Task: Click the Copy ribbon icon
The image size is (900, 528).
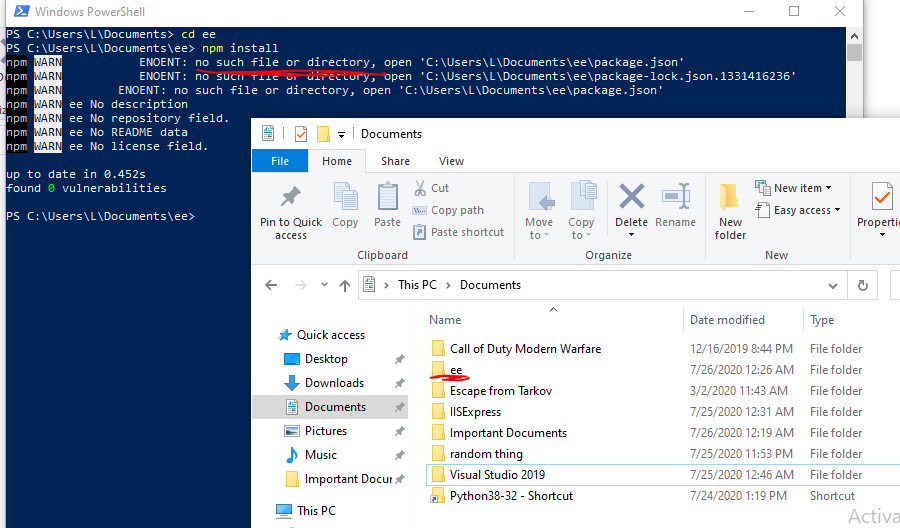Action: [x=345, y=197]
